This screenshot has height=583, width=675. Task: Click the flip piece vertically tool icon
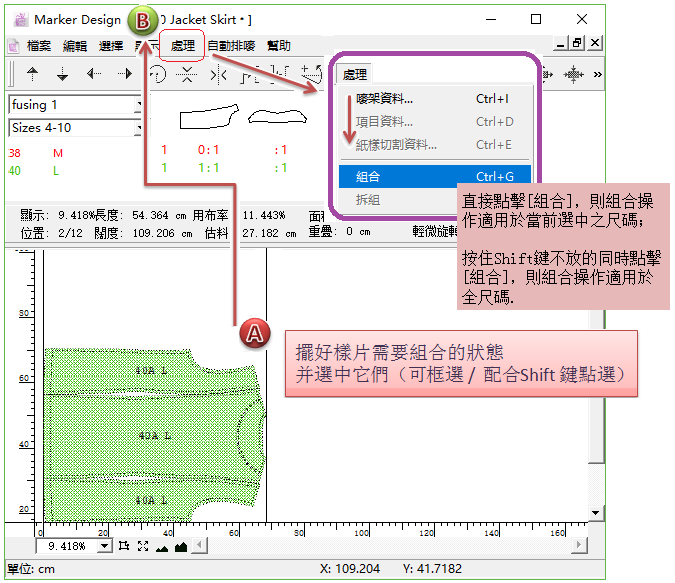point(187,74)
